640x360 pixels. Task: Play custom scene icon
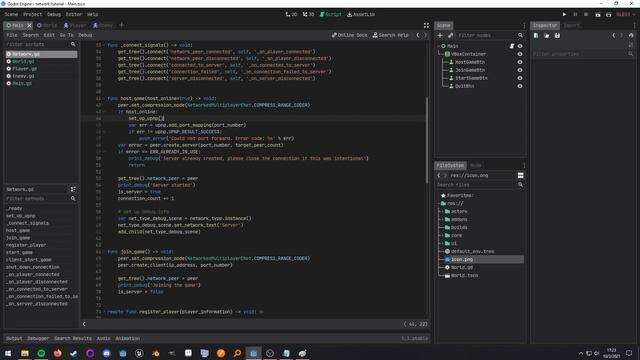[609, 14]
